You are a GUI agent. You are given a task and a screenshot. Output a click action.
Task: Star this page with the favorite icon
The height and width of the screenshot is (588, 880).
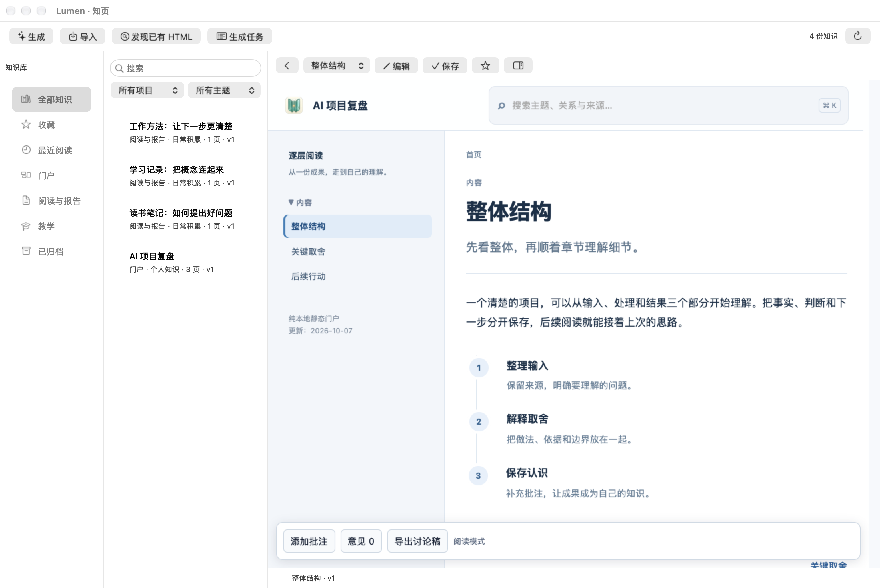tap(485, 66)
